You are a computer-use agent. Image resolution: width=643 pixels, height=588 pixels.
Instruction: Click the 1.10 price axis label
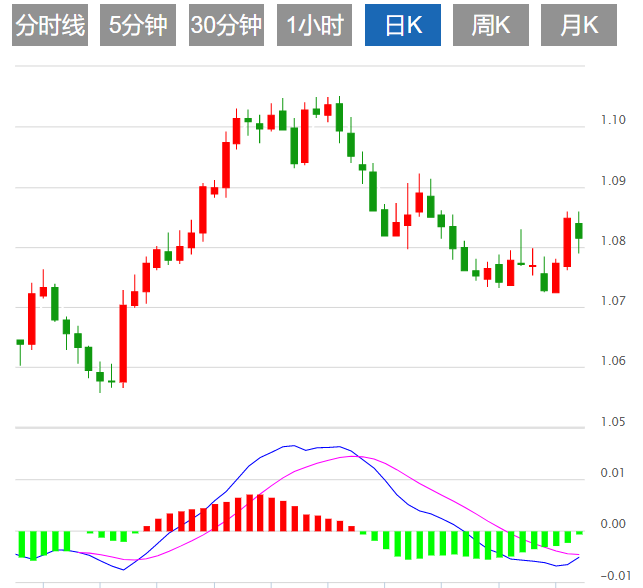coord(613,120)
